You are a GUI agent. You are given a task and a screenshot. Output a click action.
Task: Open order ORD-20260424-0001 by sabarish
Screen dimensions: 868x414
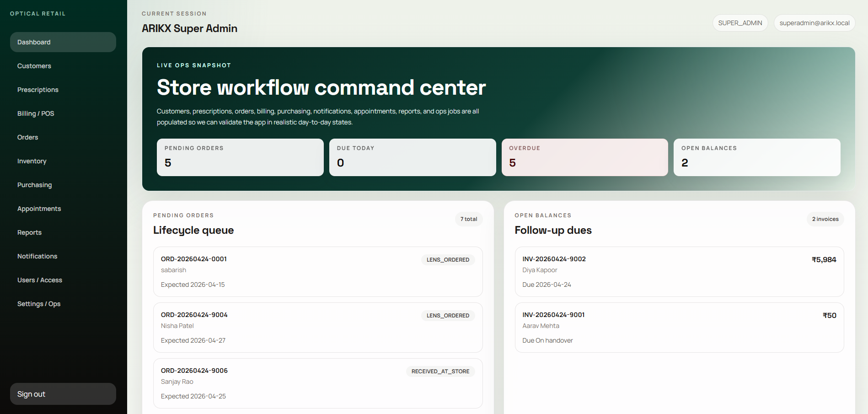click(318, 272)
